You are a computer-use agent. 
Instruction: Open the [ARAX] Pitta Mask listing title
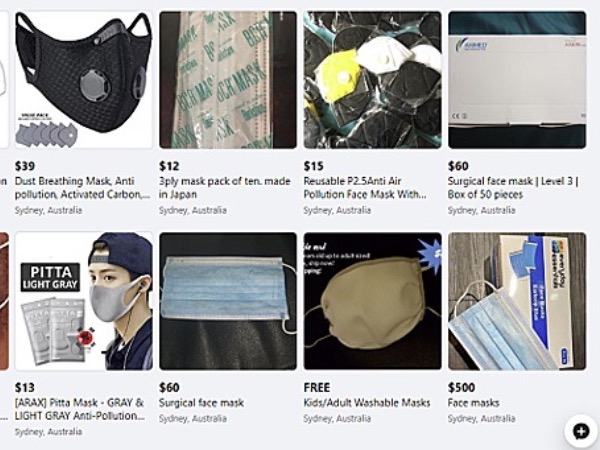pos(80,409)
